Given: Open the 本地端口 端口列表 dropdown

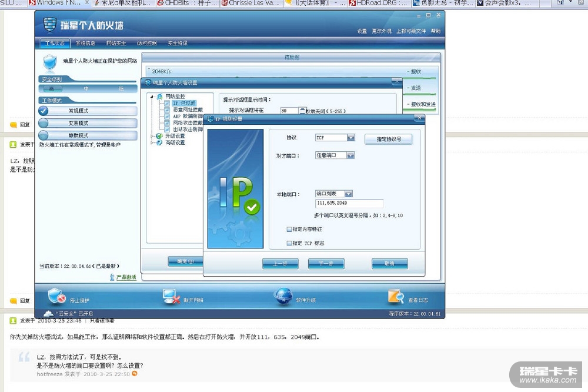Looking at the screenshot, I should tap(348, 194).
